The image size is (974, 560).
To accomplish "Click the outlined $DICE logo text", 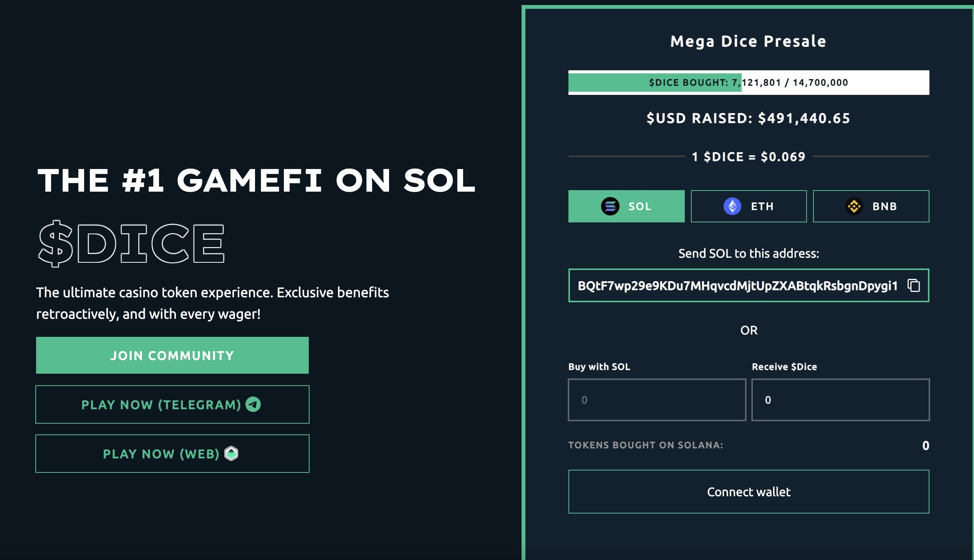I will [x=131, y=244].
